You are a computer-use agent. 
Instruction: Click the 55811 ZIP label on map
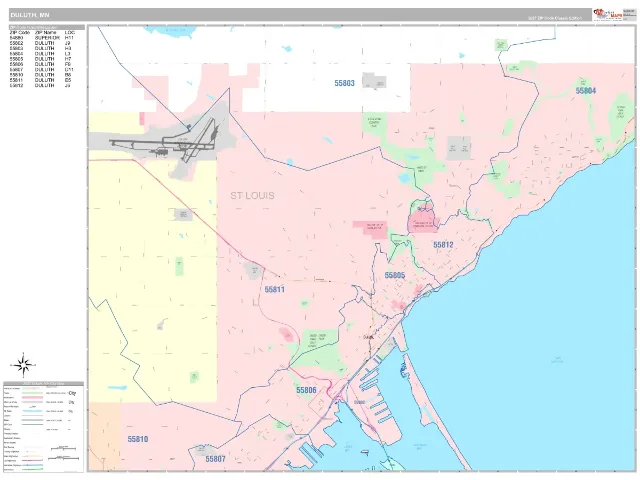(274, 289)
